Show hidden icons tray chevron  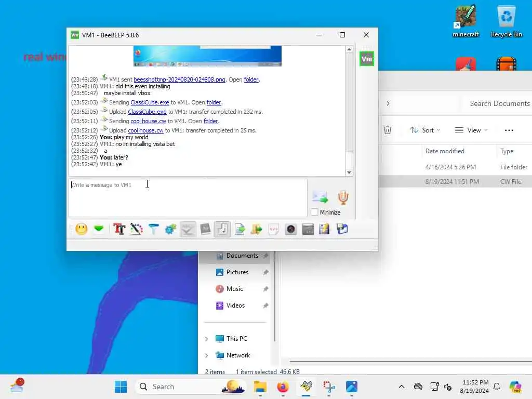coord(402,387)
